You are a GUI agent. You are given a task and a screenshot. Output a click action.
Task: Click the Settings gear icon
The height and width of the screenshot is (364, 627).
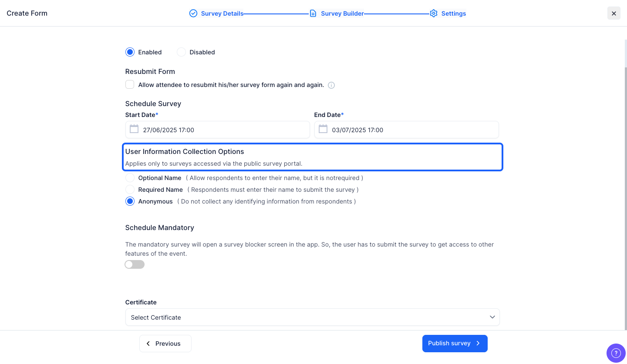point(433,13)
